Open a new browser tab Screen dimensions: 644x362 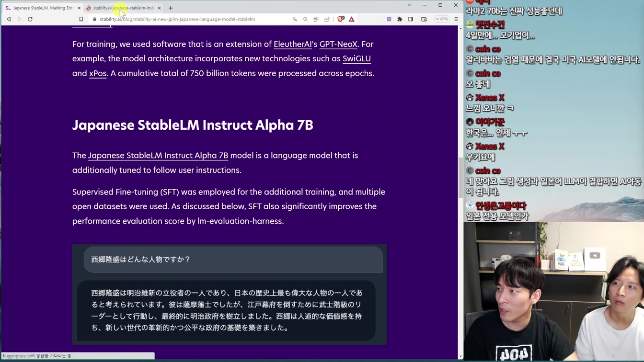click(x=171, y=8)
